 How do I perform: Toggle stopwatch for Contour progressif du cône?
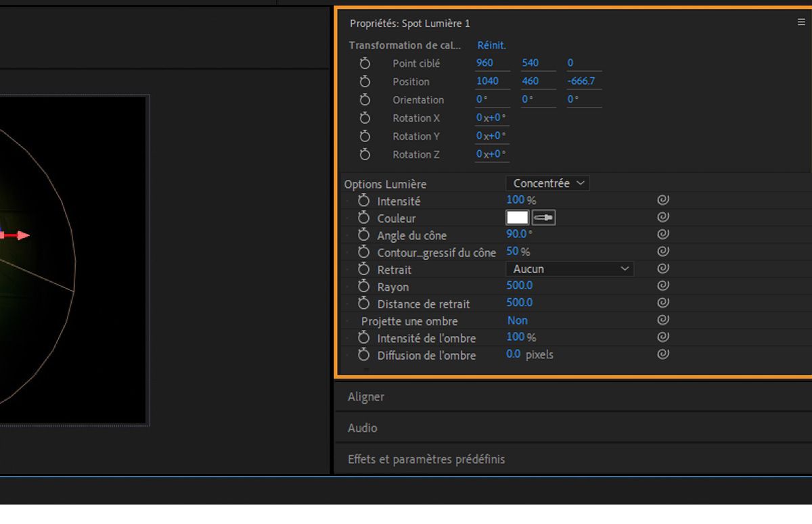coord(364,252)
